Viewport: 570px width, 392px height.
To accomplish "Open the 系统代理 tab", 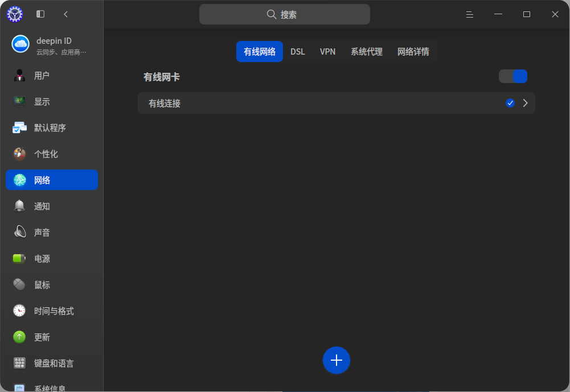I will (x=367, y=52).
